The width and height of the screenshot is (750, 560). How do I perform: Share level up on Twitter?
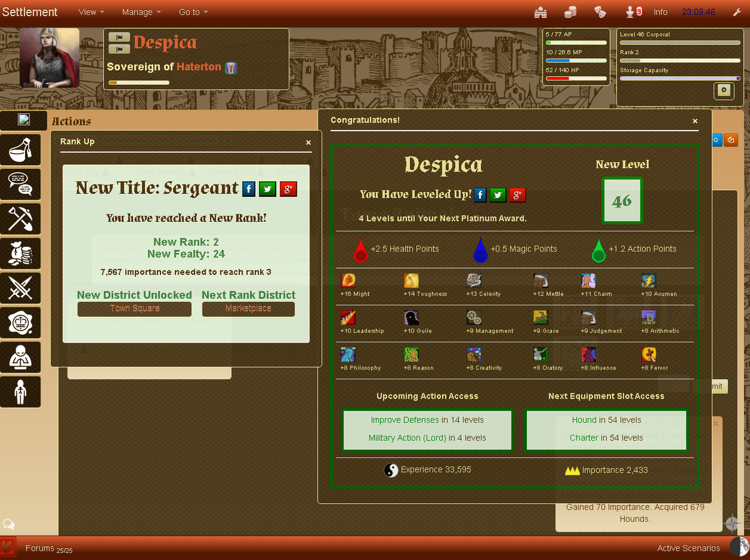(x=498, y=195)
